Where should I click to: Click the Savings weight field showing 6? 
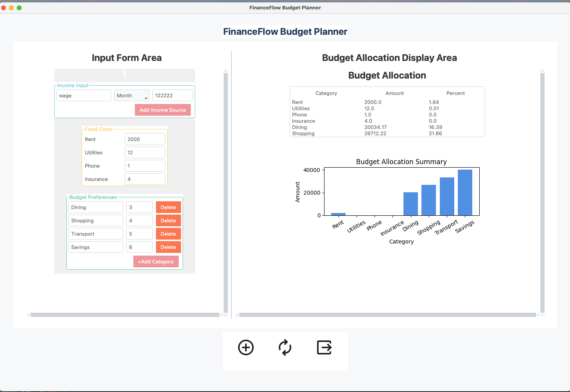click(x=140, y=247)
